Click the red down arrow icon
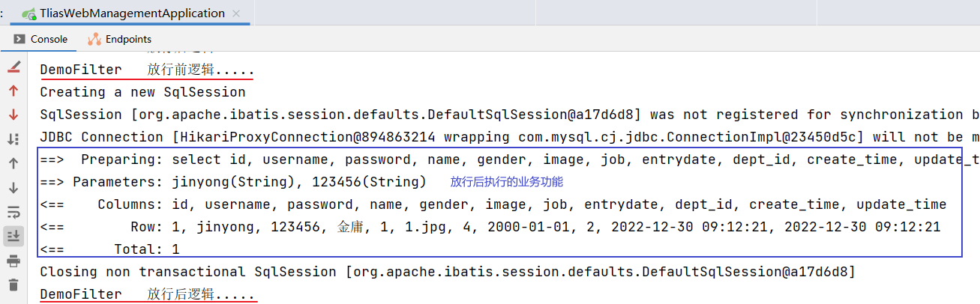 click(x=13, y=115)
